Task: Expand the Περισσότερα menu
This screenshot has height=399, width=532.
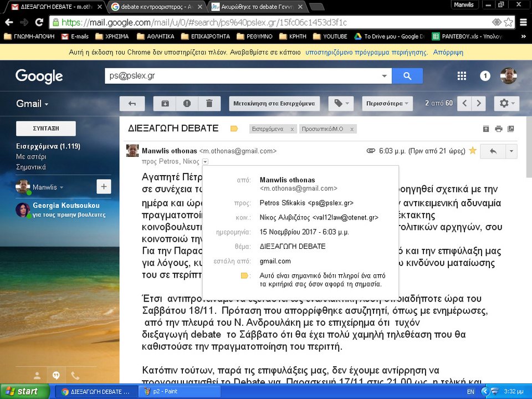Action: [x=387, y=104]
